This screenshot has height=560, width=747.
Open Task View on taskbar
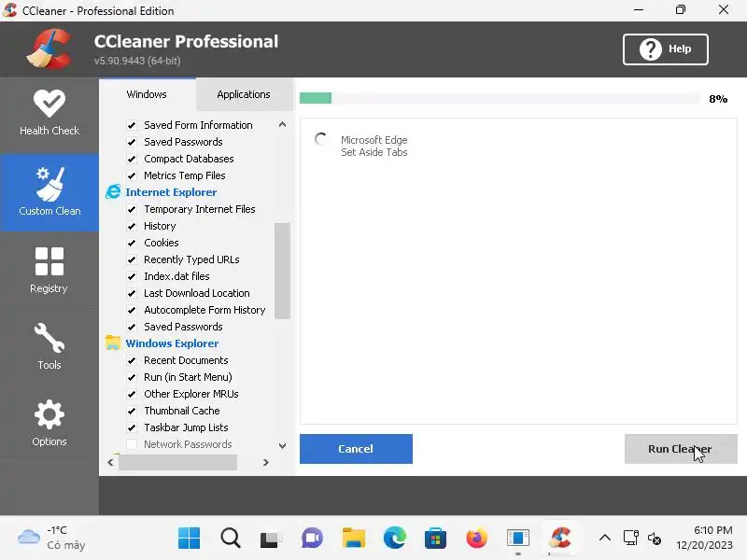coord(271,539)
